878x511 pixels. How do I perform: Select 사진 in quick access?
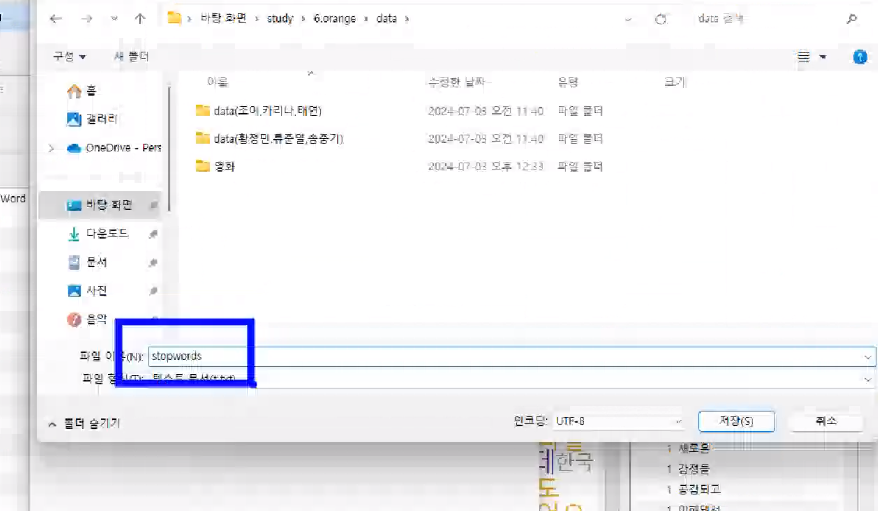click(87, 290)
